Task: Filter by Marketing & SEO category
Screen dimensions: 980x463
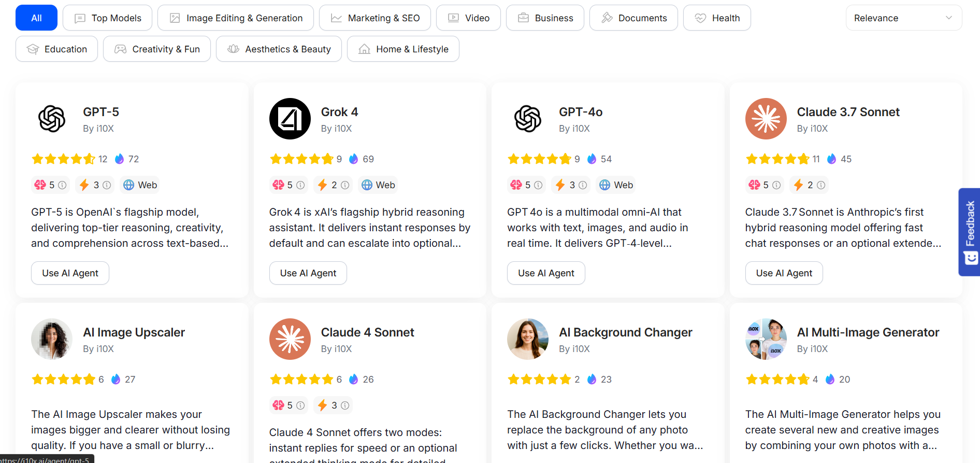Action: 374,18
